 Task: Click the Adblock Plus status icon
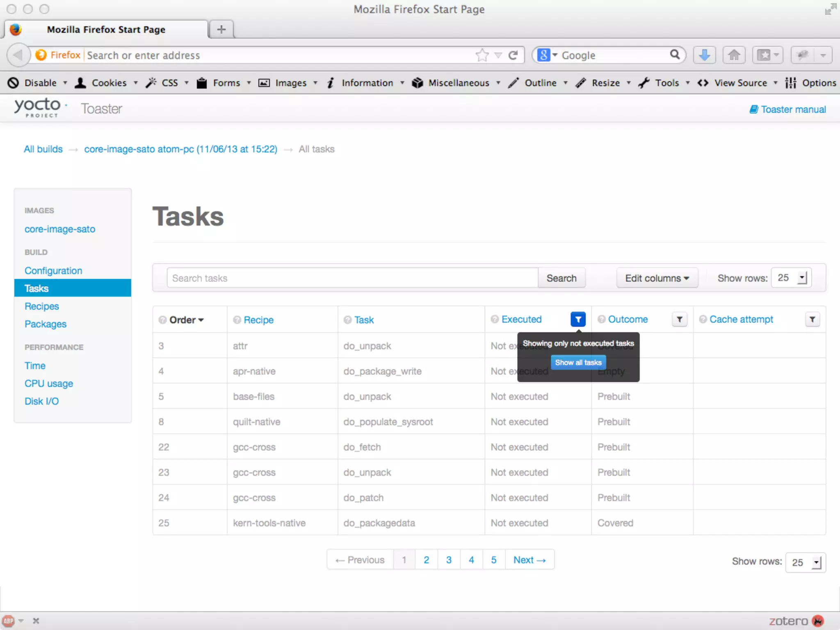[x=8, y=621]
